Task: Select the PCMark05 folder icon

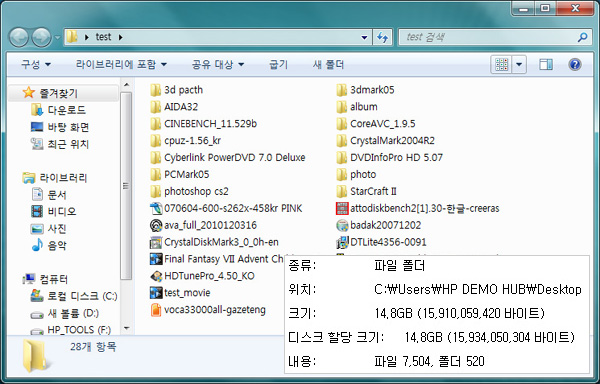Action: coord(155,174)
